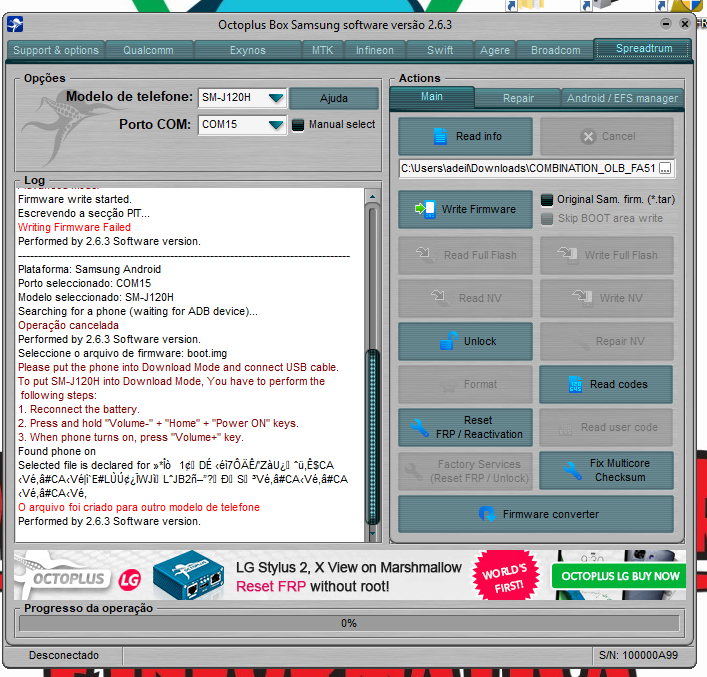Switch to the Qualcomm tab
Screen dimensions: 707x677
click(149, 50)
